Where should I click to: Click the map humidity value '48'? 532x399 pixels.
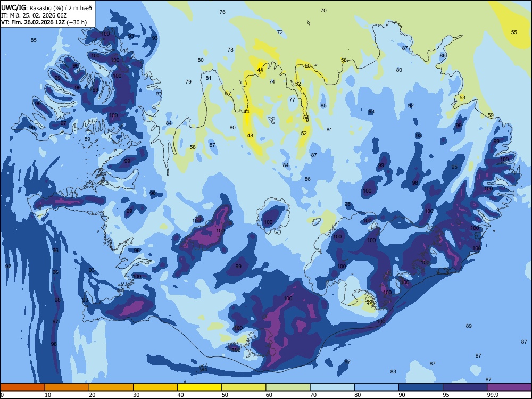pos(250,135)
